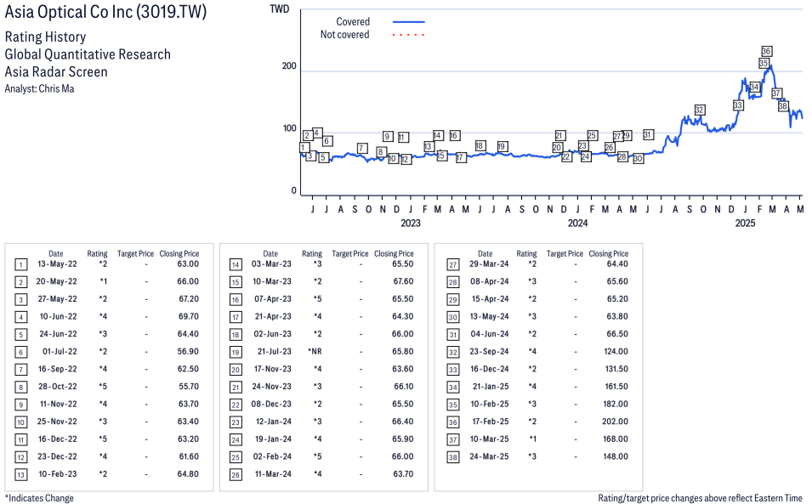Select the closing price 69.70
Image resolution: width=812 pixels, height=504 pixels.
pyautogui.click(x=188, y=316)
